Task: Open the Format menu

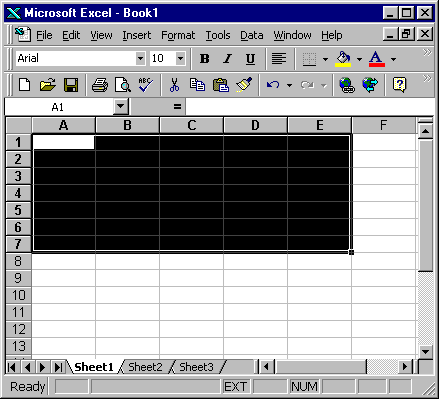Action: click(x=178, y=35)
